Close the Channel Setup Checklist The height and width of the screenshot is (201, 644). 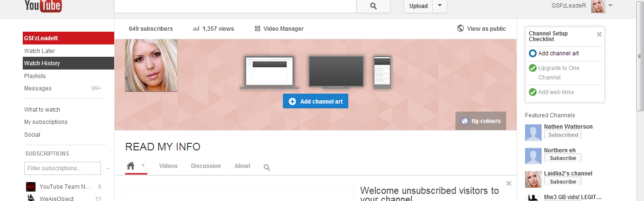click(x=599, y=34)
